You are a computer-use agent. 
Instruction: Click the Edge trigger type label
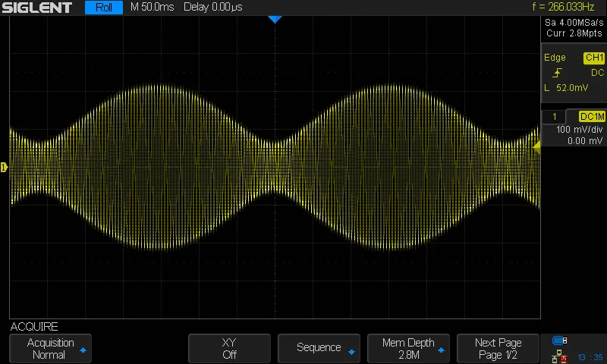pyautogui.click(x=555, y=58)
